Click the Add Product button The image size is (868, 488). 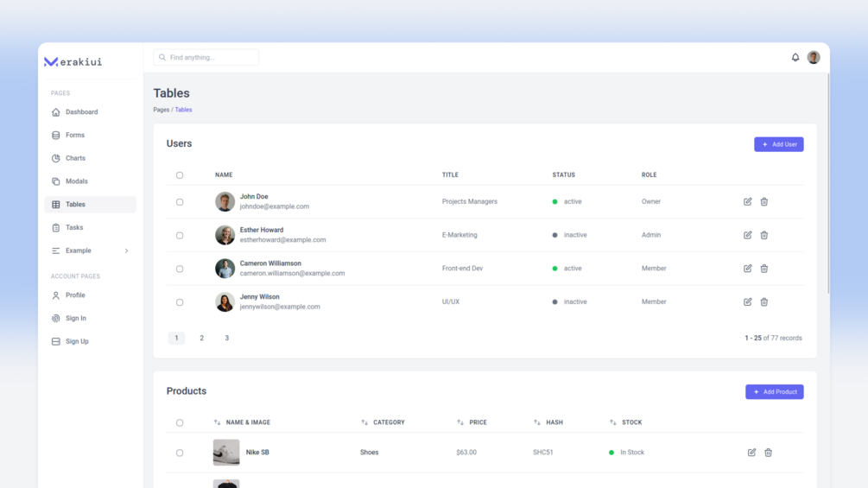(774, 392)
